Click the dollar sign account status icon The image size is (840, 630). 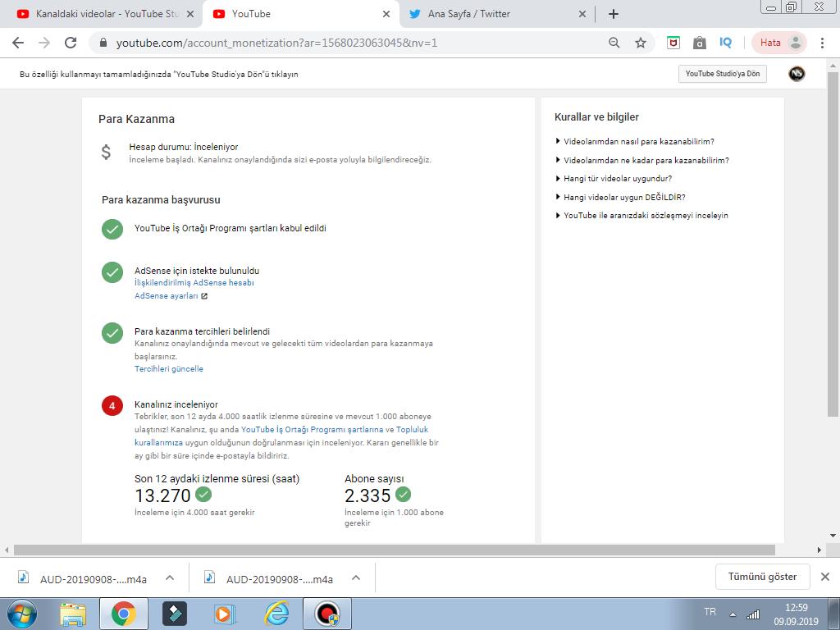point(106,152)
